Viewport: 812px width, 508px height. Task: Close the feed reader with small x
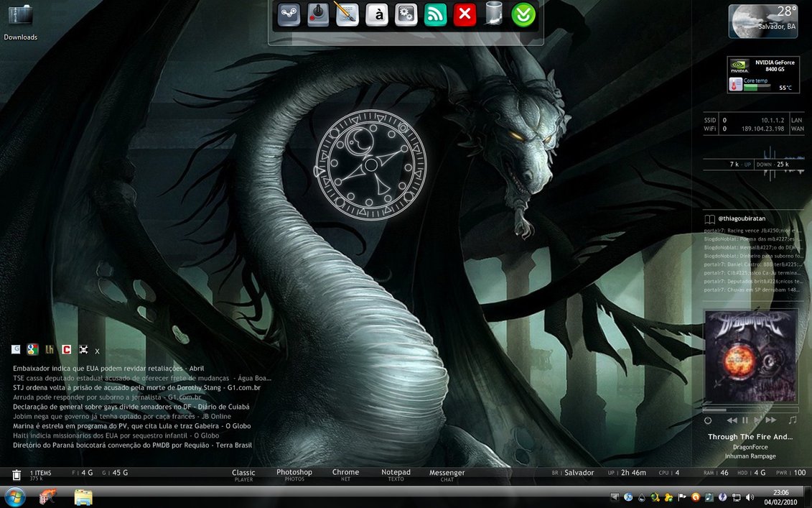(97, 351)
